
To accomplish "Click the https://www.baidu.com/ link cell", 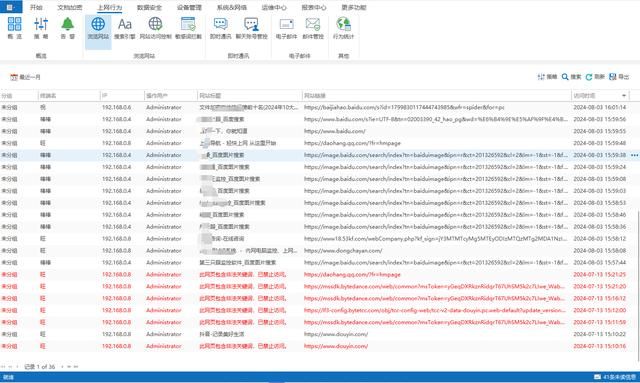I will [x=335, y=131].
